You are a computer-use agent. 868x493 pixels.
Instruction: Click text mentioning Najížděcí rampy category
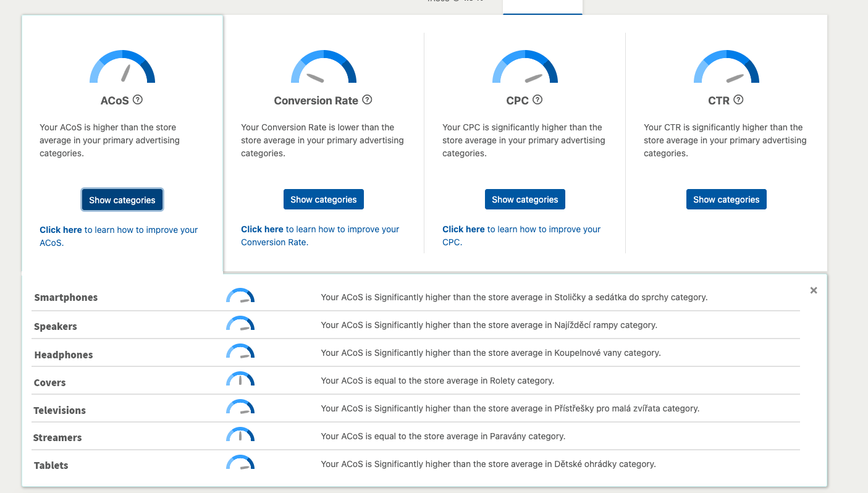[x=489, y=325]
